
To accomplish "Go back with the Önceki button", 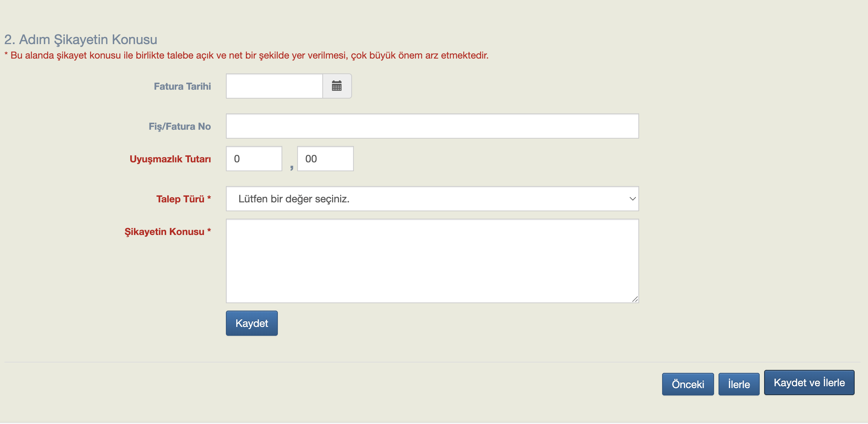I will coord(688,384).
